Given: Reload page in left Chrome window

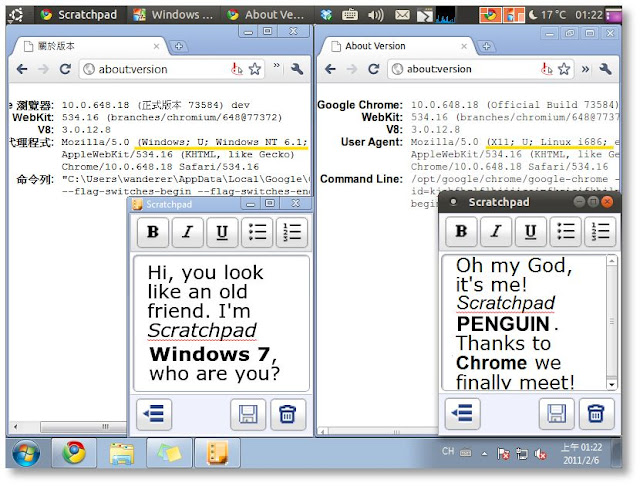Looking at the screenshot, I should tap(65, 69).
